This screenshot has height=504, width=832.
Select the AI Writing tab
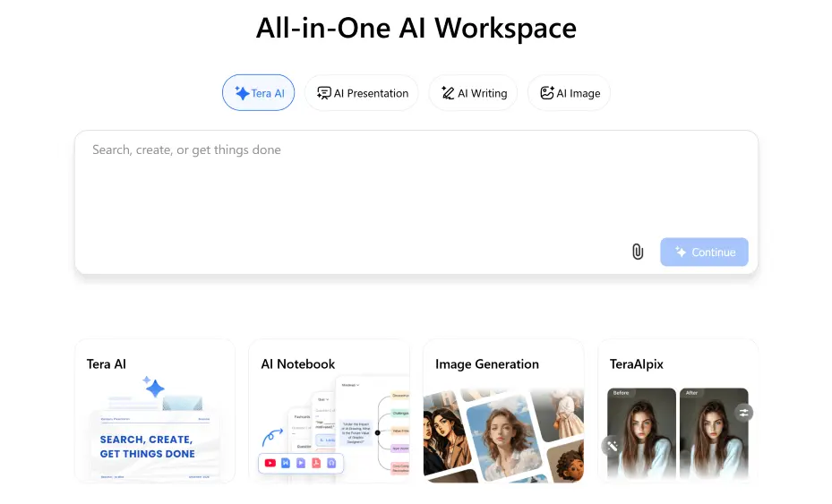[473, 93]
